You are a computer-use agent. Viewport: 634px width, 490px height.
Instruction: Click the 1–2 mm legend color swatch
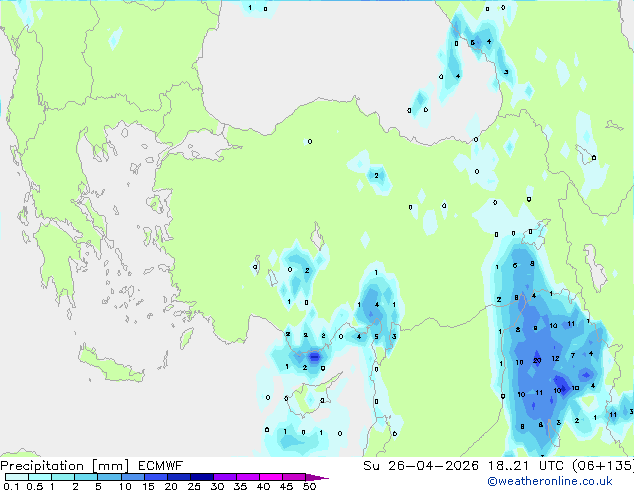tap(63, 477)
